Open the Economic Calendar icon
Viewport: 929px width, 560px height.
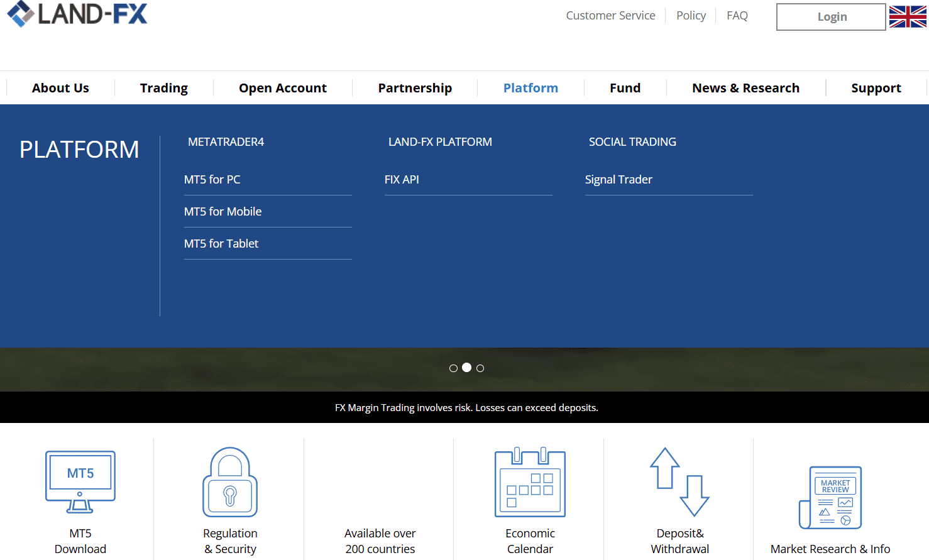coord(530,483)
